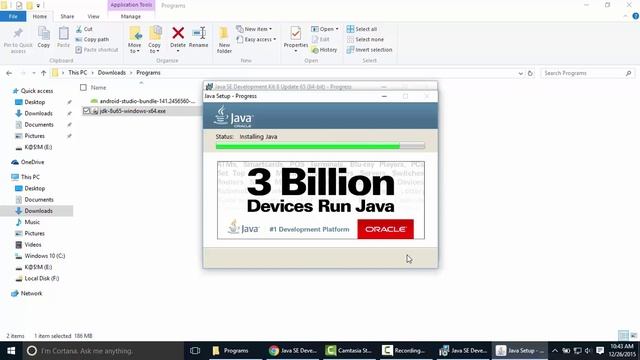
Task: Collapse the ribbon with the chevron
Action: coord(626,16)
